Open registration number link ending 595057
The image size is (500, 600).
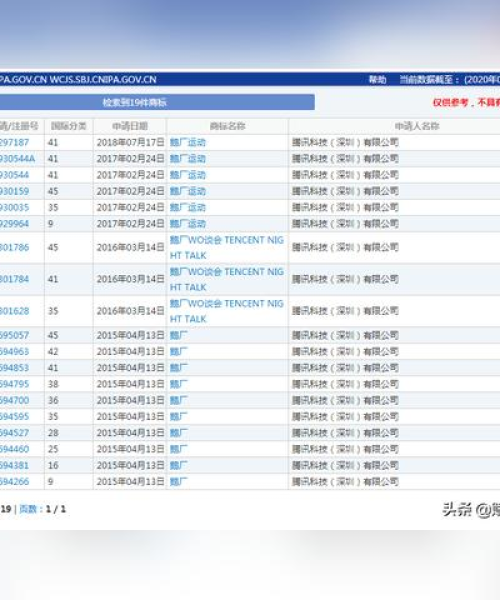tap(14, 335)
